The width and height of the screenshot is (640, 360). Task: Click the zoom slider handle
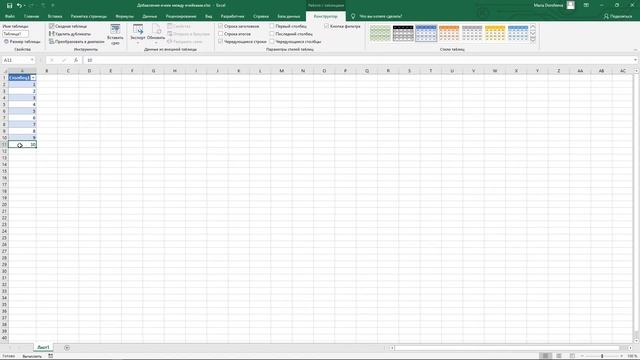click(602, 356)
